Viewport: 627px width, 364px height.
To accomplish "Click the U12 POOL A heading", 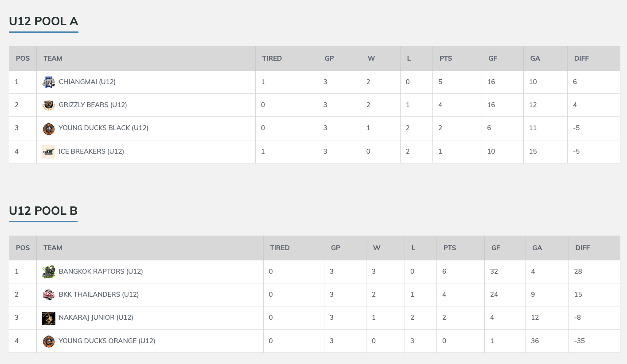I will (43, 21).
